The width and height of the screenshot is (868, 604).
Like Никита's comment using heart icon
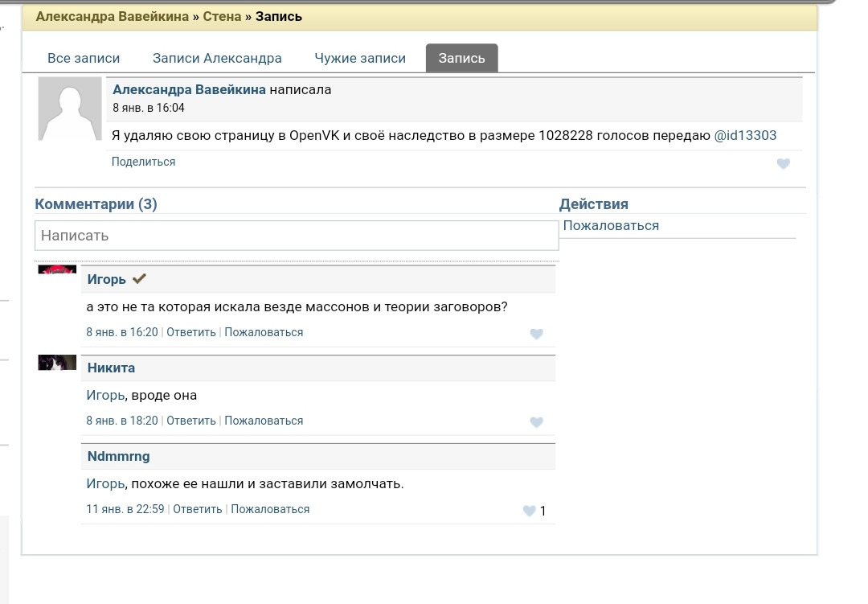pyautogui.click(x=536, y=422)
